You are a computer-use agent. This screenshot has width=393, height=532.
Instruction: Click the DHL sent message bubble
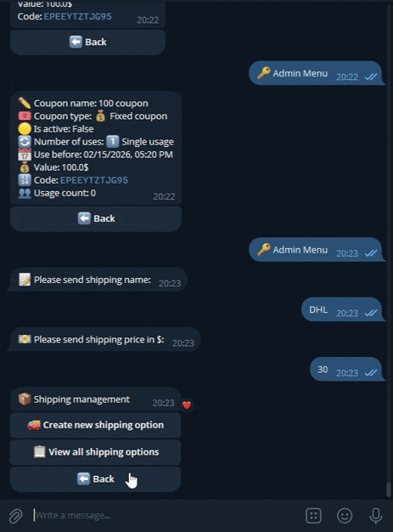[341, 309]
